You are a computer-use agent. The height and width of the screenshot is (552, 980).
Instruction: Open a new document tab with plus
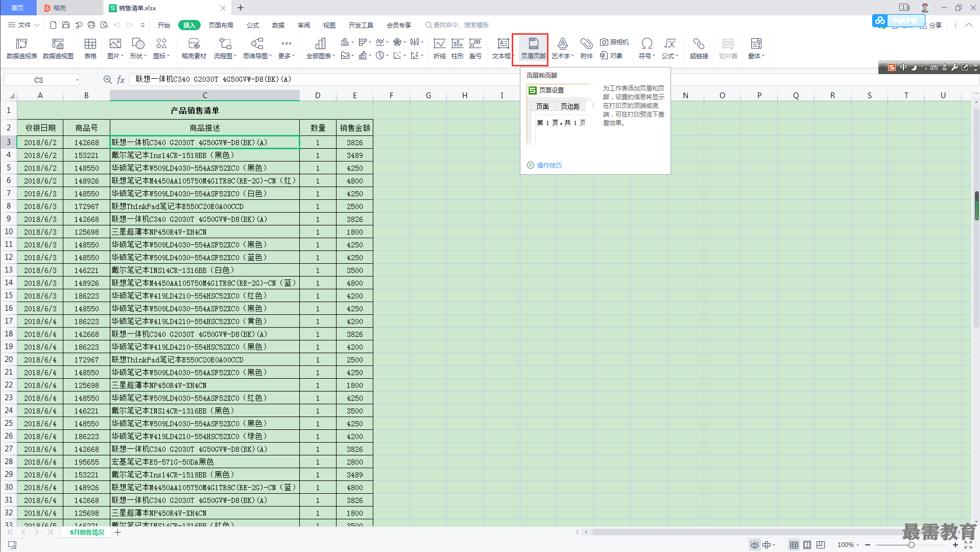coord(241,8)
